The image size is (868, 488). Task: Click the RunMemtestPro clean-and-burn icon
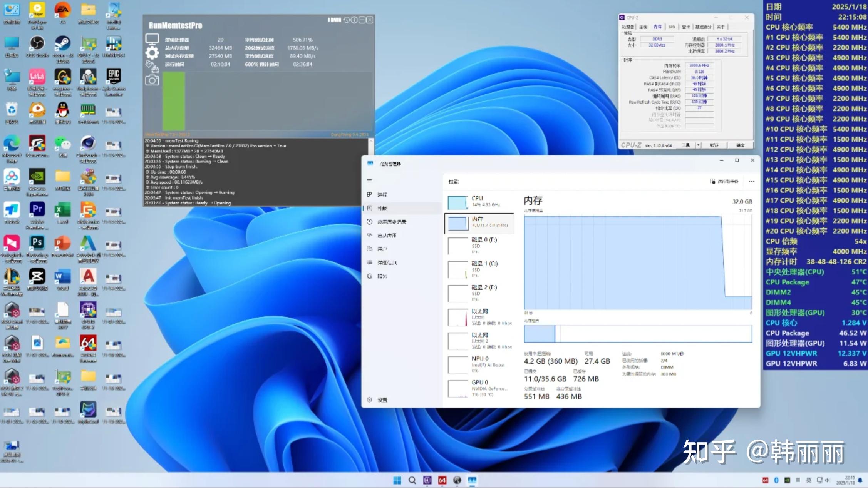[x=152, y=67]
